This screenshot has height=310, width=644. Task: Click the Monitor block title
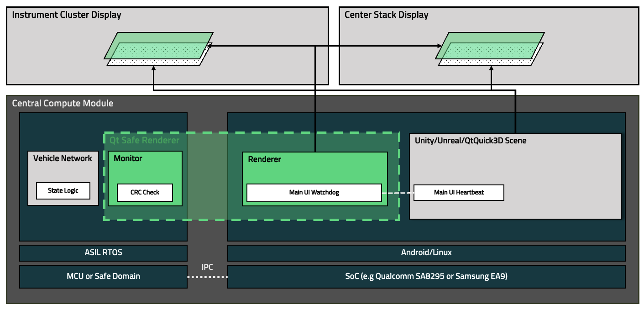(128, 158)
